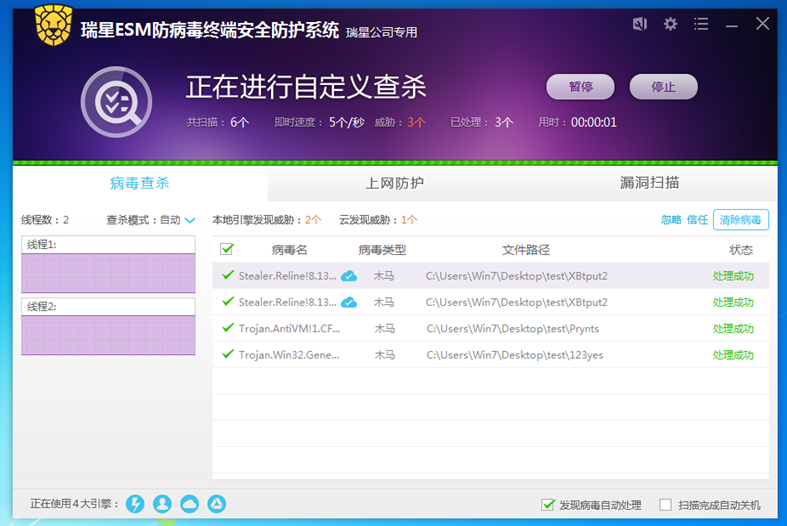Pause the scan with 暂停 button
787x526 pixels.
coord(580,87)
